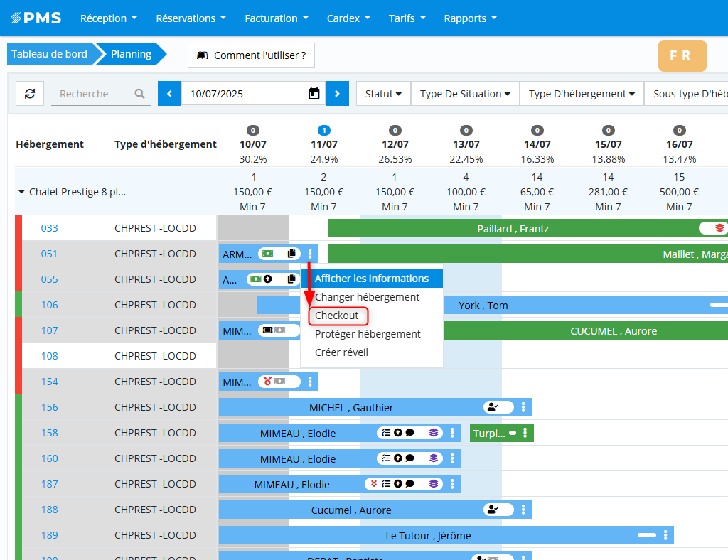728x560 pixels.
Task: Open three-dot menu on Le Tutour, Jérôme booking
Action: 665,535
